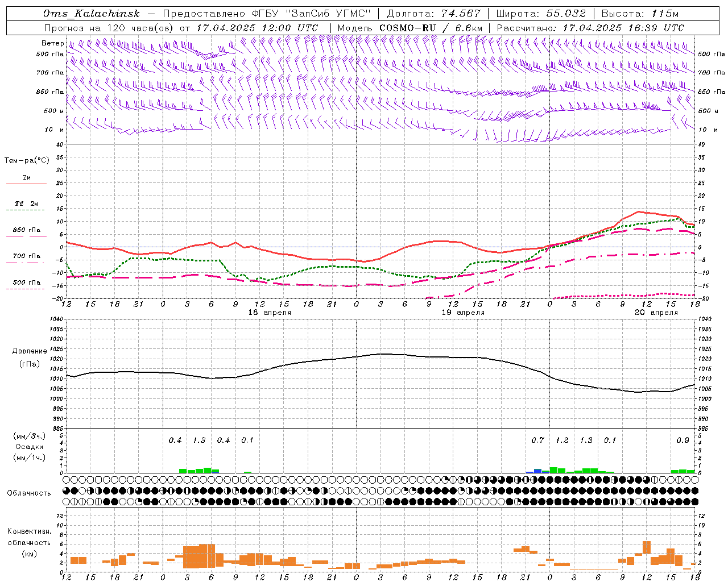
Task: Click the Широта: 55.032 value
Action: pyautogui.click(x=541, y=14)
